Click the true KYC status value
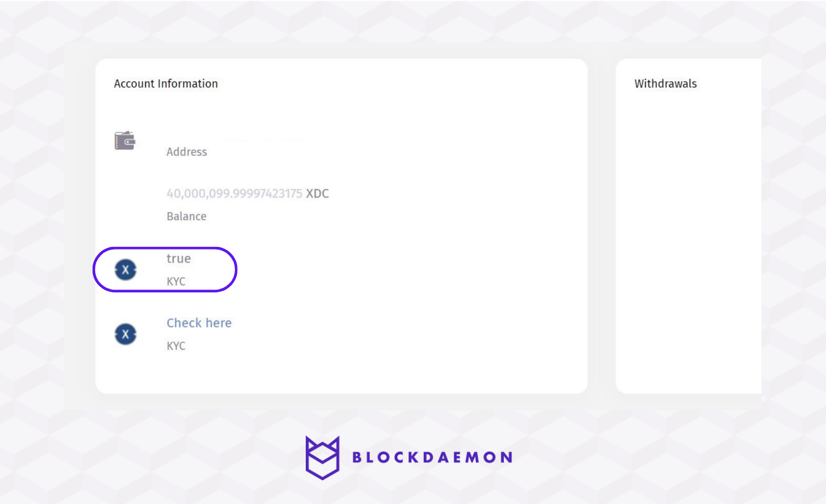 [x=179, y=259]
